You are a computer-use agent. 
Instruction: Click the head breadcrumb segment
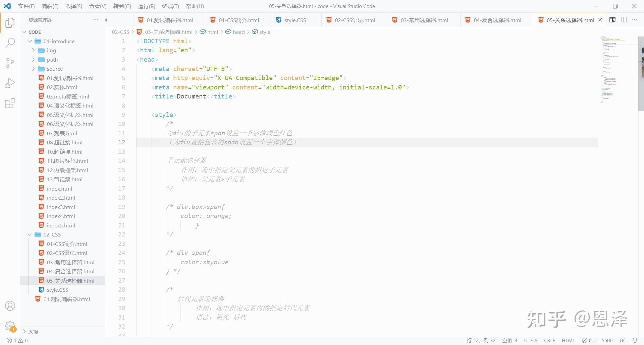pos(235,32)
